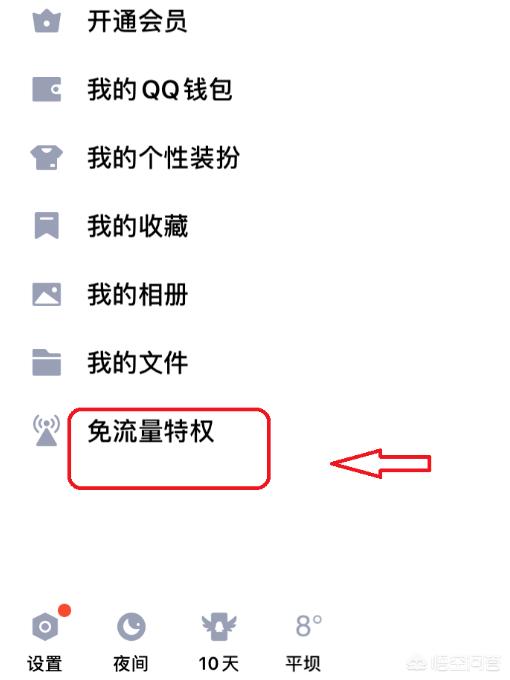Toggle night mode via the moon icon

pyautogui.click(x=131, y=627)
